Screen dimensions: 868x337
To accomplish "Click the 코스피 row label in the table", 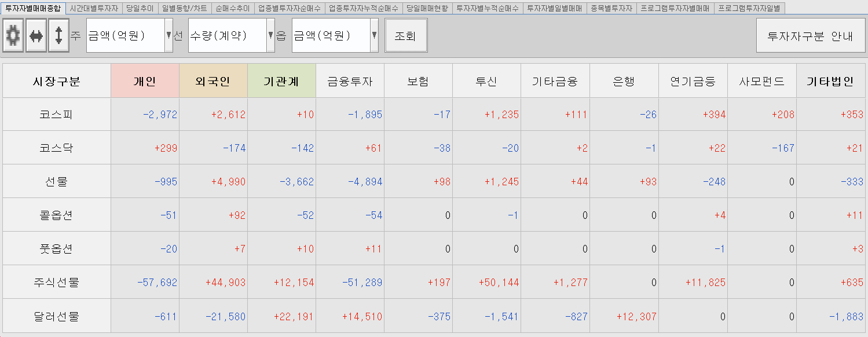I will click(56, 114).
